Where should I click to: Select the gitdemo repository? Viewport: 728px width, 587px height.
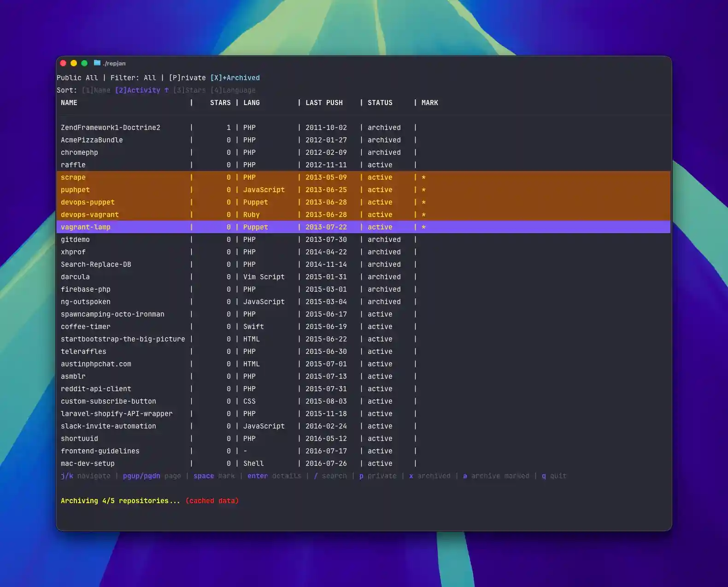(x=75, y=240)
